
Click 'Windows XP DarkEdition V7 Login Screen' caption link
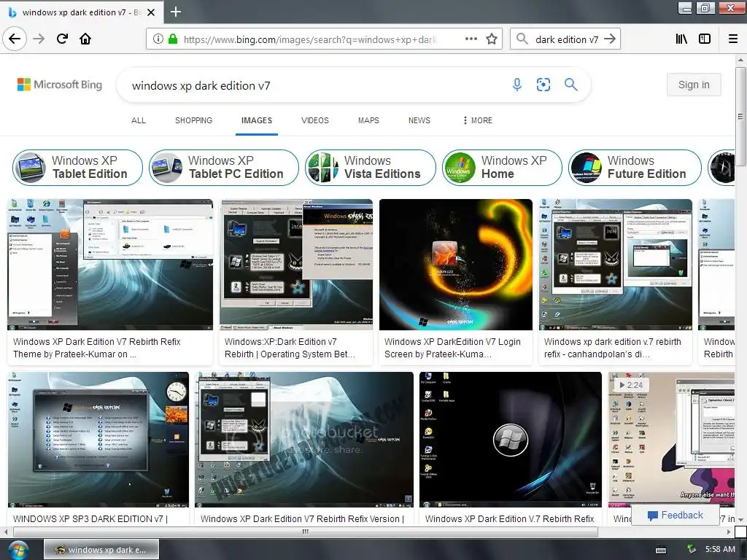click(x=452, y=348)
